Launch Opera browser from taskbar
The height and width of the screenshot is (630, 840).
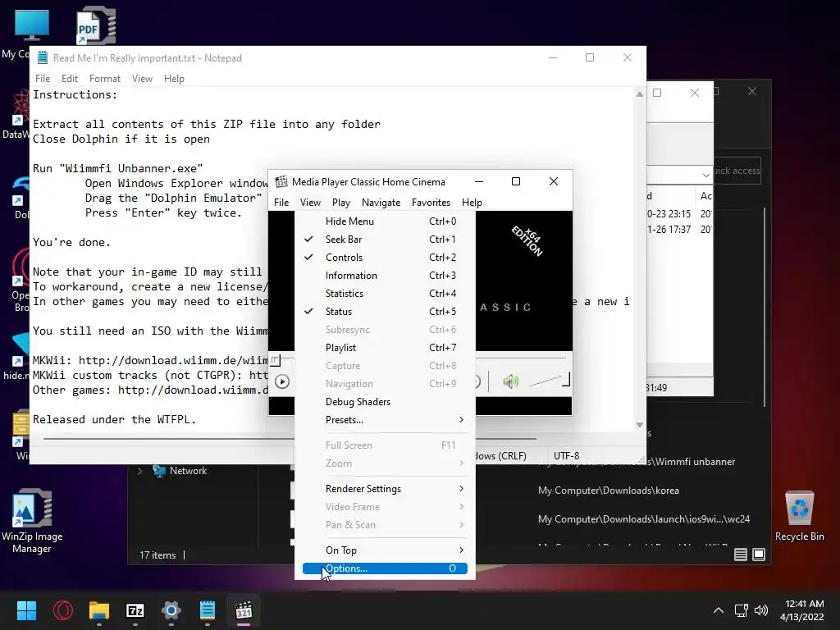[63, 610]
